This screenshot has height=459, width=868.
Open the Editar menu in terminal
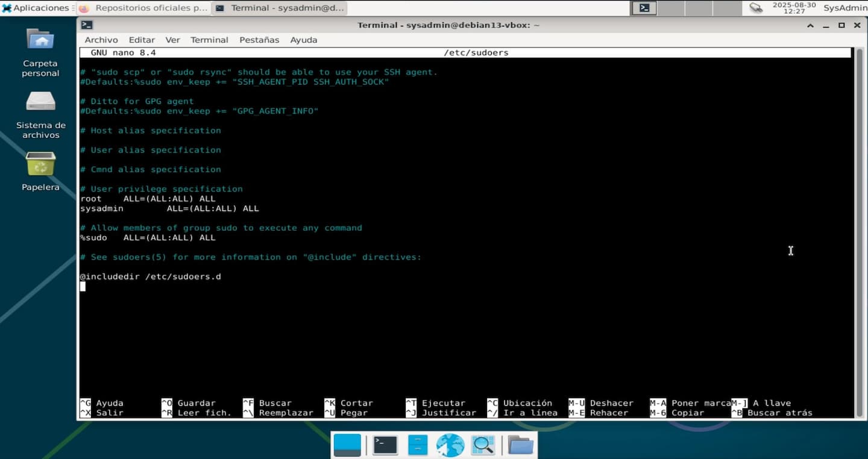click(x=142, y=40)
